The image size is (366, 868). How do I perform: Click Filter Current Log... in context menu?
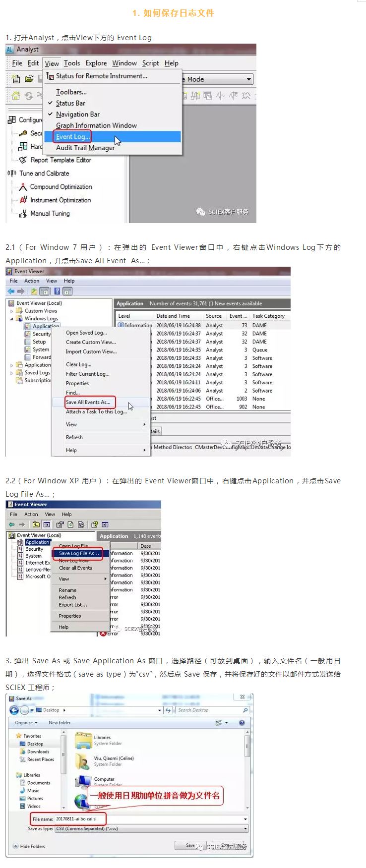tap(88, 374)
